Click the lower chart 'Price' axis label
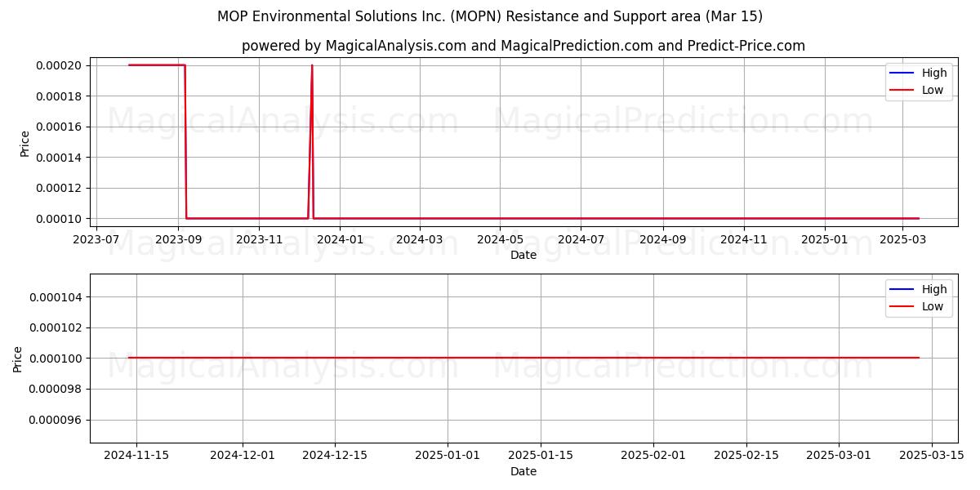This screenshot has height=490, width=980. (x=18, y=359)
